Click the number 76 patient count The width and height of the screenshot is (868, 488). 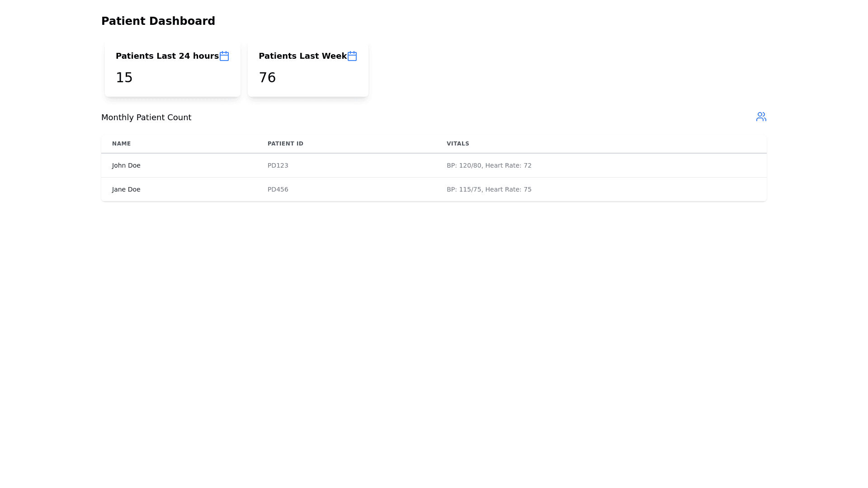coord(267,77)
